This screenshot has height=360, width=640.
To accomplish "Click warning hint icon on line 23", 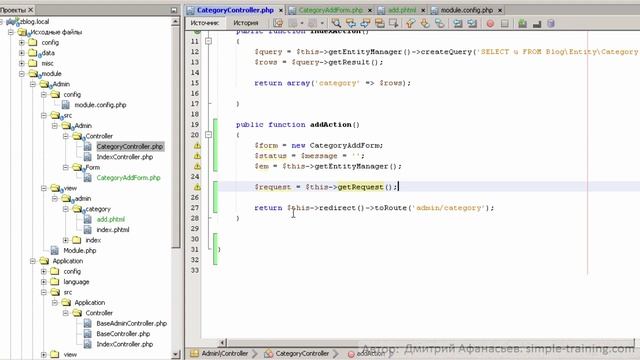I will click(197, 167).
